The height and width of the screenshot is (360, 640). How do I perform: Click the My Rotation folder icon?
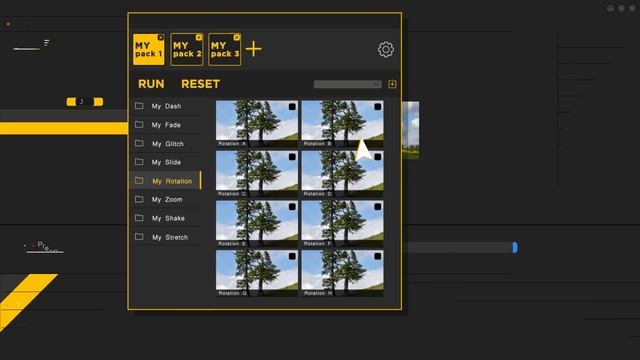[x=139, y=180]
